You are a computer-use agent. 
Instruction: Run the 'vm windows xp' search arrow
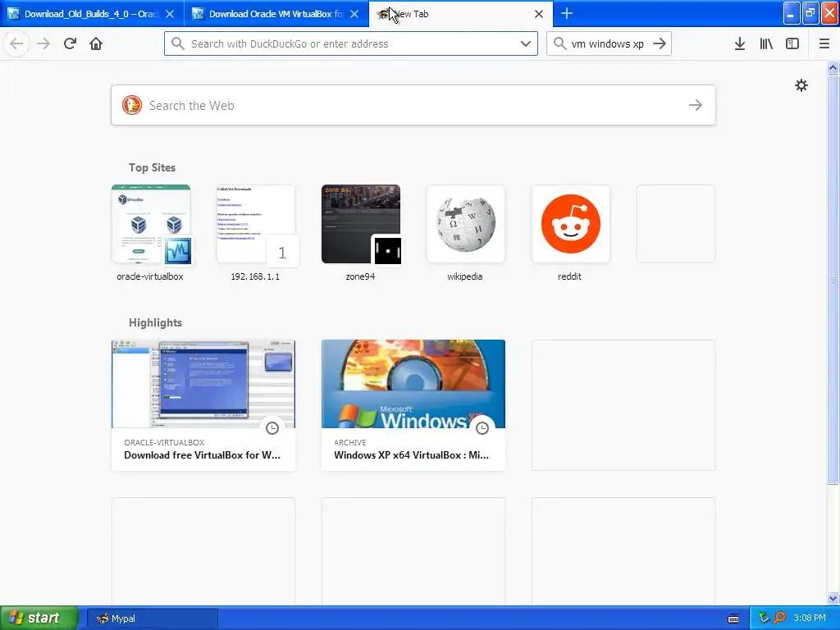660,43
